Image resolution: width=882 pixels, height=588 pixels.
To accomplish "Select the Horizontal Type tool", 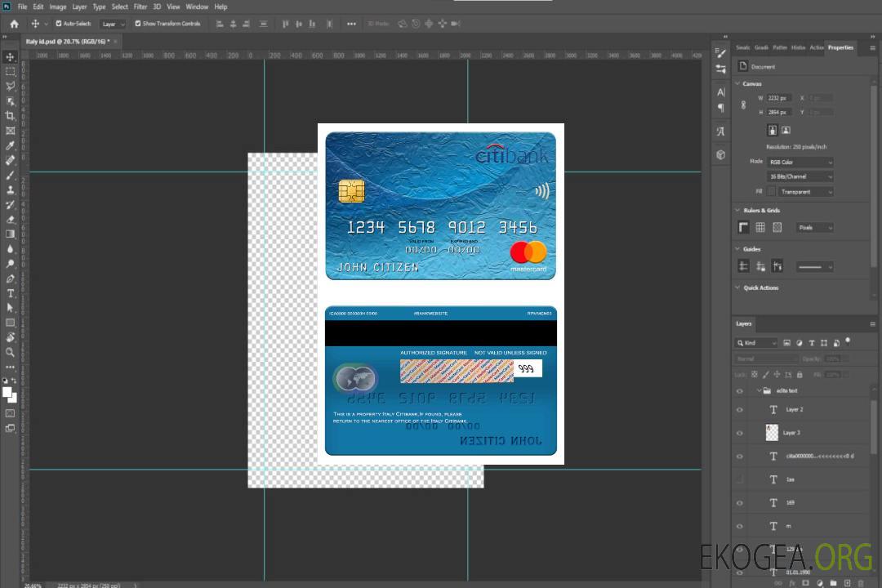I will tap(10, 293).
